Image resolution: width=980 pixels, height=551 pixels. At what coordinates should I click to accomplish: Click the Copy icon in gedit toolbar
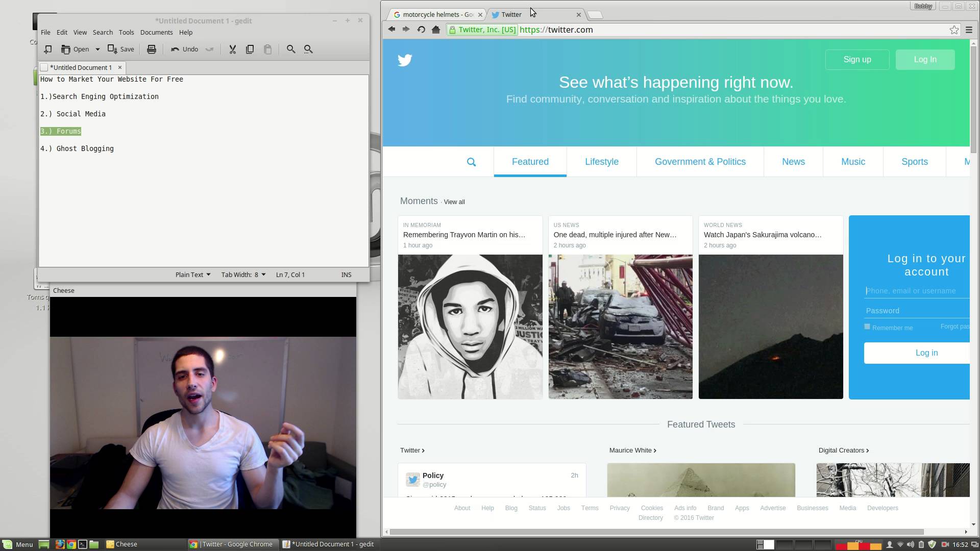(x=250, y=49)
